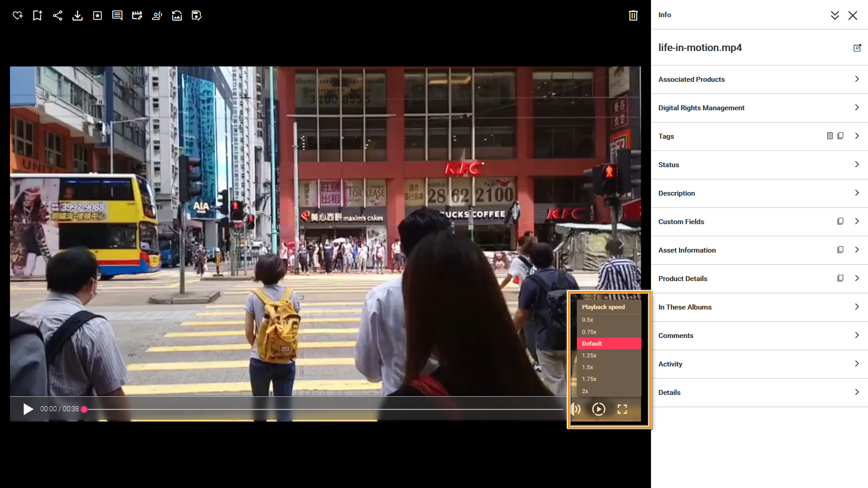Screen dimensions: 868x488
Task: Open the video edit clapperboard icon
Action: point(137,15)
